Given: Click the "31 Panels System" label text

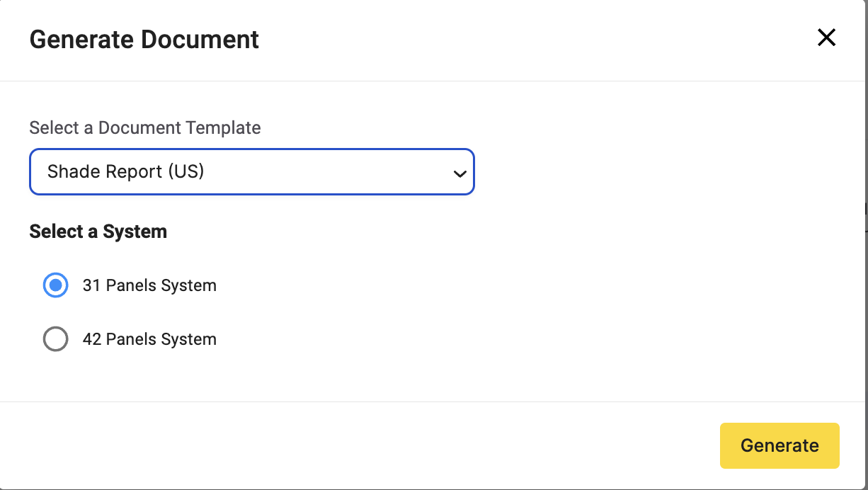Looking at the screenshot, I should click(149, 285).
